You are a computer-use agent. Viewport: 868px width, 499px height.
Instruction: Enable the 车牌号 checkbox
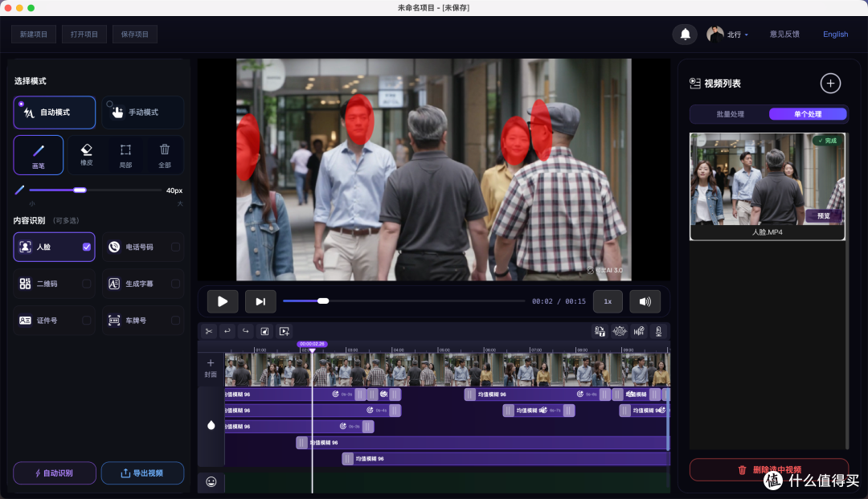pyautogui.click(x=175, y=321)
